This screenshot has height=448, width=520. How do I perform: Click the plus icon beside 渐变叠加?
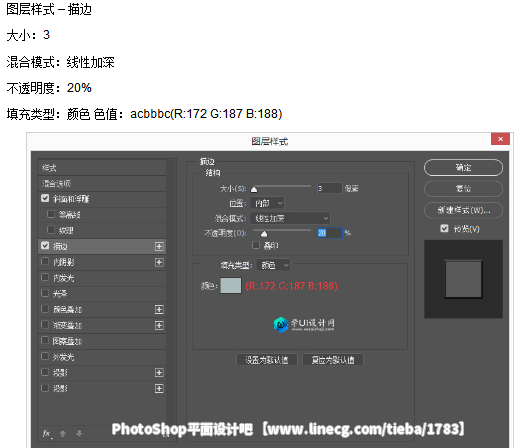(159, 325)
